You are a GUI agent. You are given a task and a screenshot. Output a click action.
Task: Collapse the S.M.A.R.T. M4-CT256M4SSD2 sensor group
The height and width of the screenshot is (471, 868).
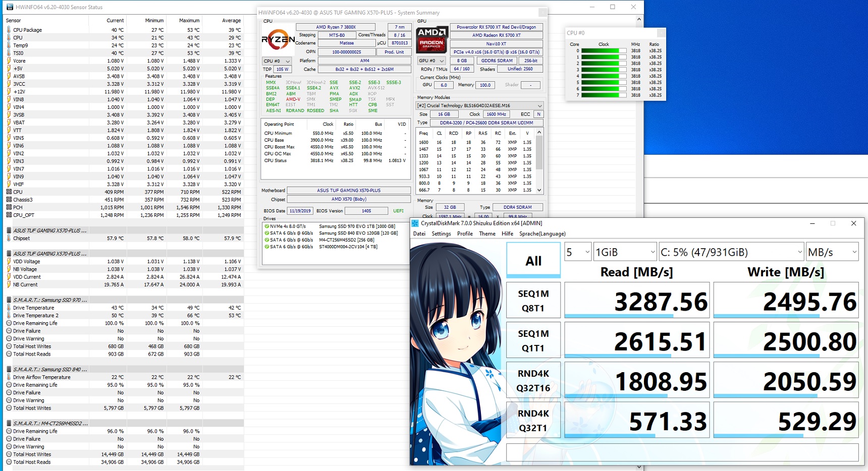9,424
